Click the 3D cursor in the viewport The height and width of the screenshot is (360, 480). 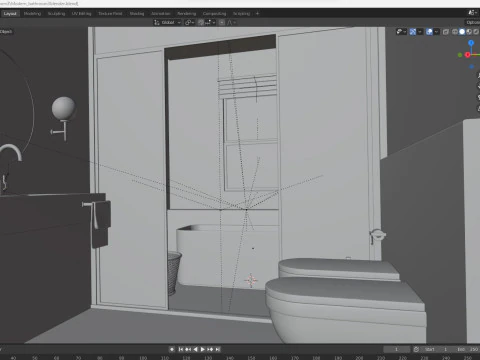point(251,280)
